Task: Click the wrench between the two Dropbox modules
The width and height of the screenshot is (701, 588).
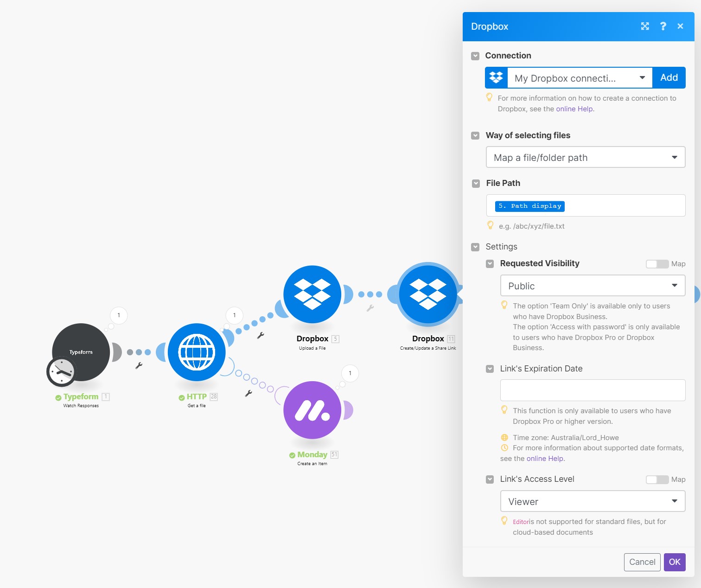Action: click(x=370, y=308)
